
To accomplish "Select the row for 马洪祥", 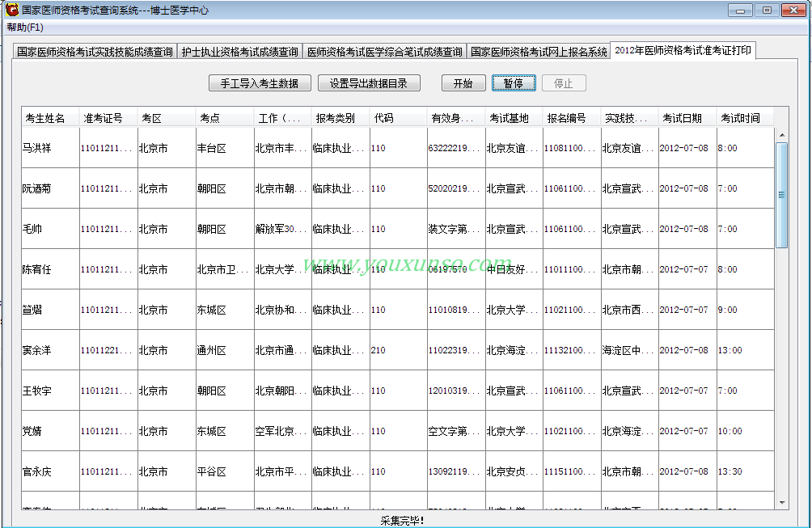I will pos(398,148).
